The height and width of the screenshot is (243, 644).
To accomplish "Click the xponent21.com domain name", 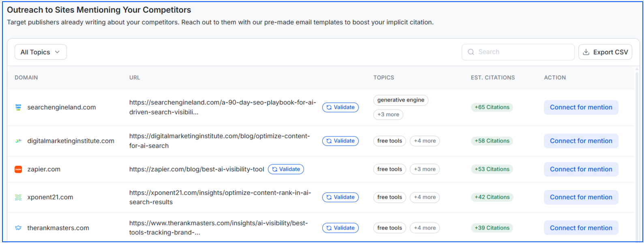I will coord(50,197).
